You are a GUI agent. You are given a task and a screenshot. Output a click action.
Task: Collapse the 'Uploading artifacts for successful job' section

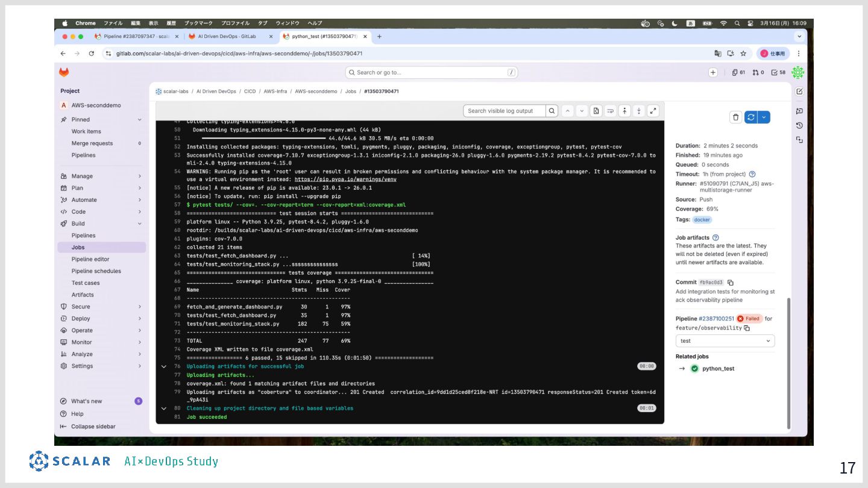point(164,366)
